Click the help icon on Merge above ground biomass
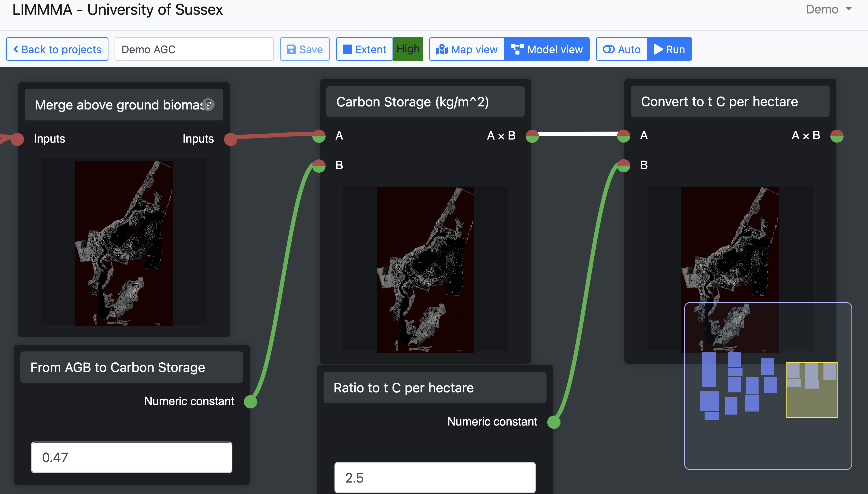The width and height of the screenshot is (868, 494). 208,104
